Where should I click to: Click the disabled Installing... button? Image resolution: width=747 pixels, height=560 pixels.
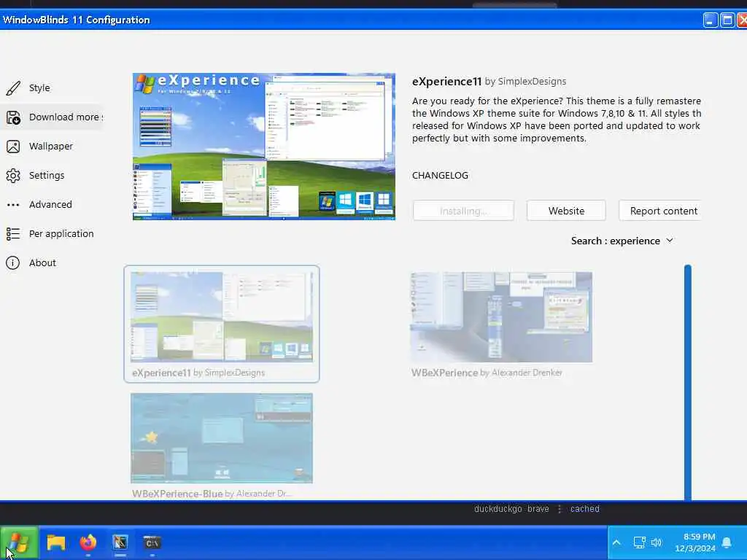(x=463, y=211)
